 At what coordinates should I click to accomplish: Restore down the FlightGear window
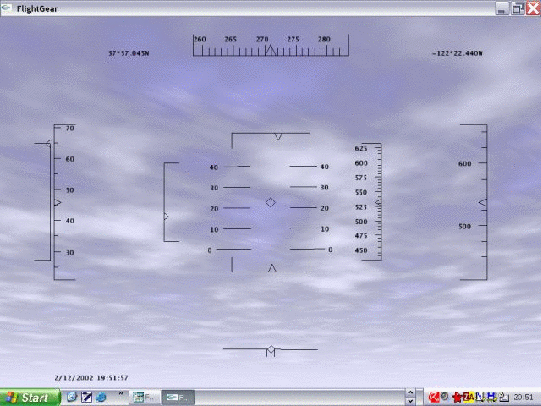[x=517, y=9]
